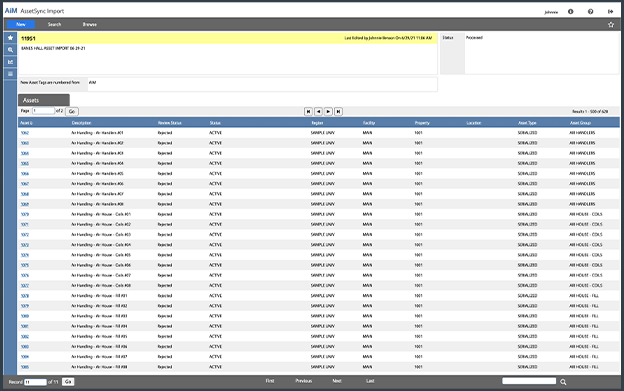Click the favorites star in the left sidebar
624x391 pixels.
coord(10,38)
